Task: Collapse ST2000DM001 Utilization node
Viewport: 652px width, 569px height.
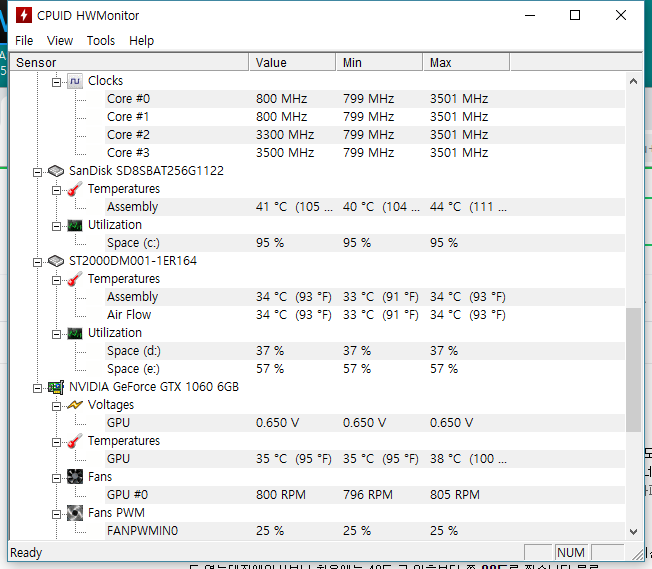Action: 56,334
